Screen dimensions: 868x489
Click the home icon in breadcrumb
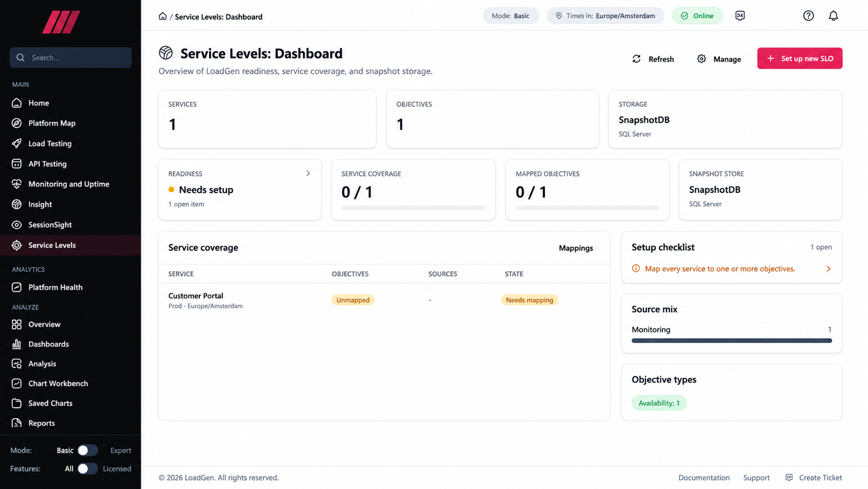click(x=162, y=16)
